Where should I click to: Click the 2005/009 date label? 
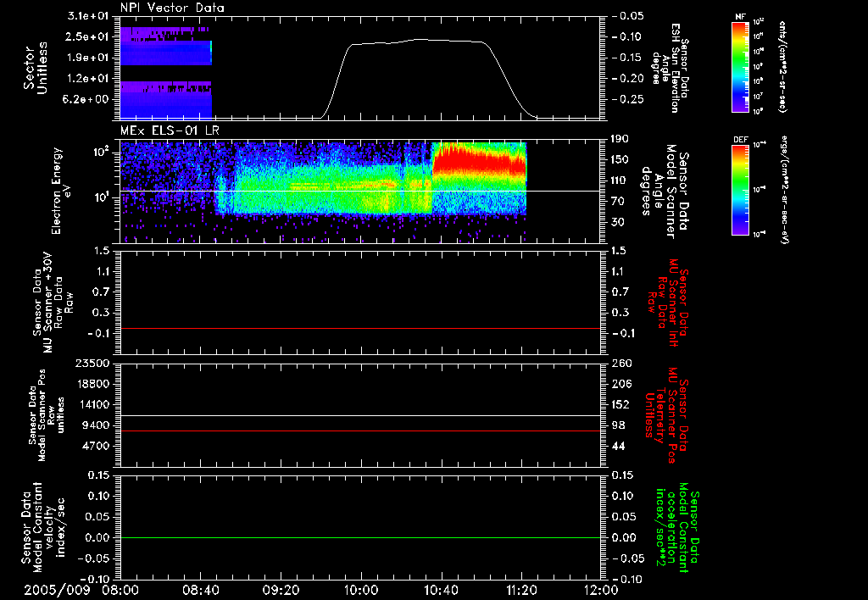[x=57, y=590]
